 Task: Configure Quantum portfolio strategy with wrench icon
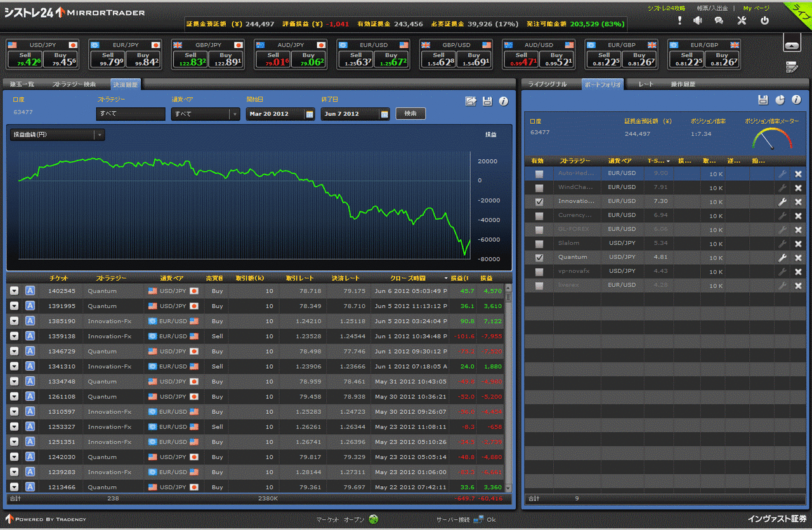pyautogui.click(x=782, y=258)
